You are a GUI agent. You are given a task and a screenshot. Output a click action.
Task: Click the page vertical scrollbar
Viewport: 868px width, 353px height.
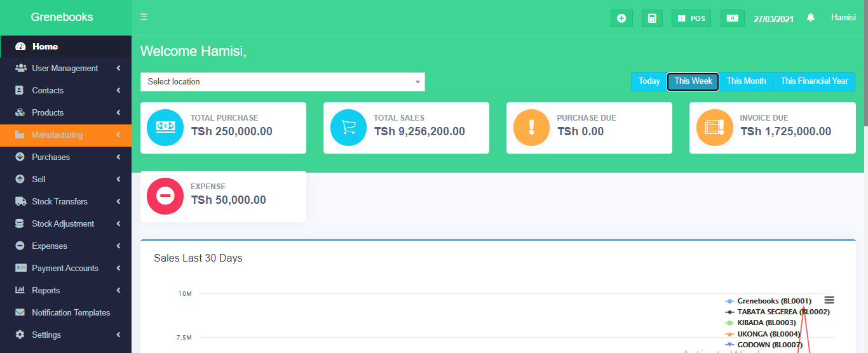pyautogui.click(x=864, y=63)
